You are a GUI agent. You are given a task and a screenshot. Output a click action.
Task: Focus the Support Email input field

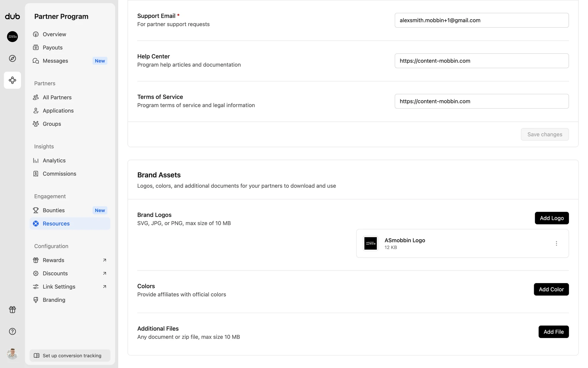pos(481,20)
